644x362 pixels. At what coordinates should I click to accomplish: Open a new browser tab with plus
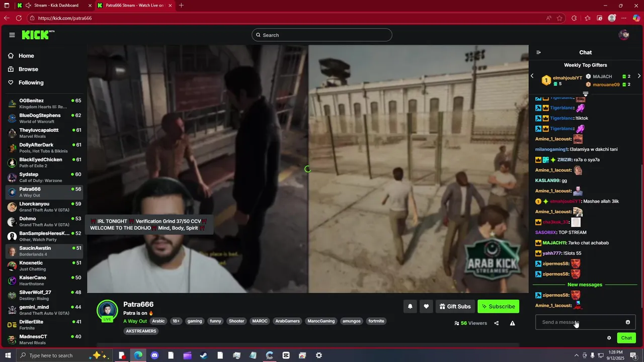pos(181,6)
